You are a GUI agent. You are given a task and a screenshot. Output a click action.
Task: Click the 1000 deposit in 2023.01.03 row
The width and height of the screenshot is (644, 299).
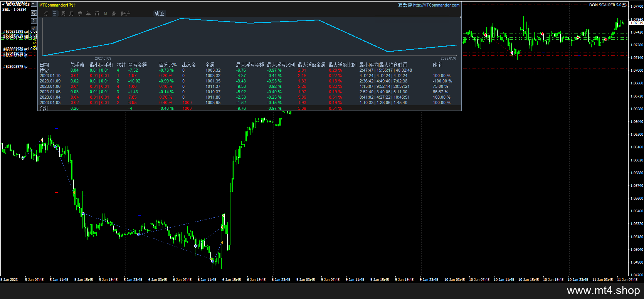tap(187, 102)
